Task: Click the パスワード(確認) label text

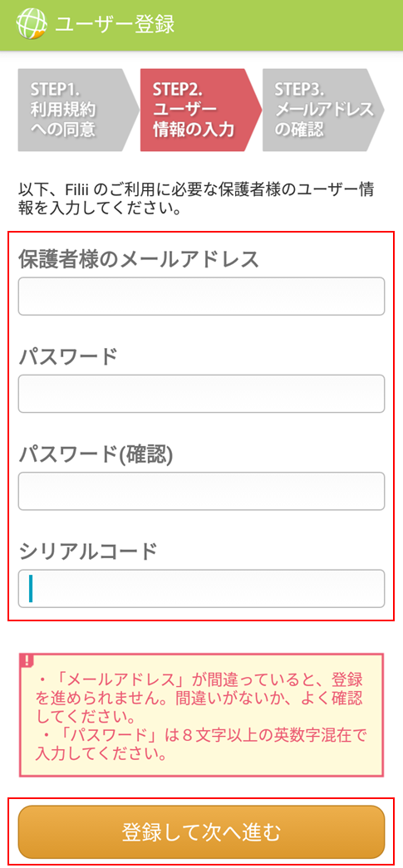Action: pyautogui.click(x=96, y=454)
